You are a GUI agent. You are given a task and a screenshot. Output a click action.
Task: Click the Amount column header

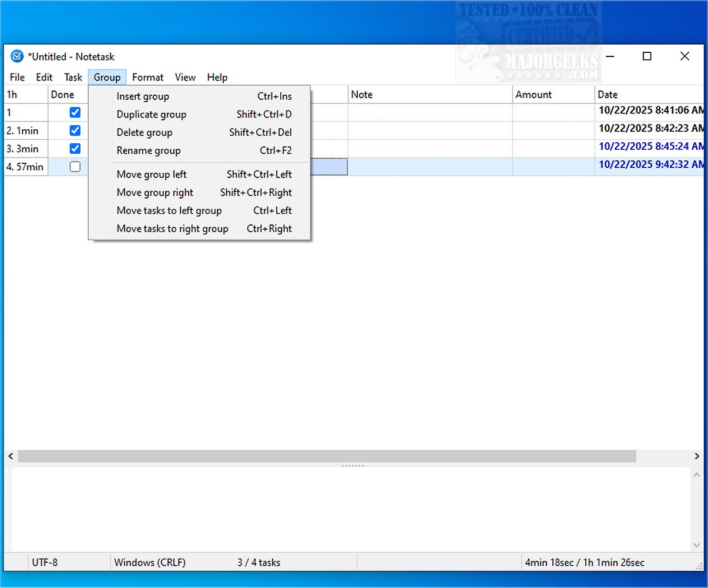[x=553, y=95]
